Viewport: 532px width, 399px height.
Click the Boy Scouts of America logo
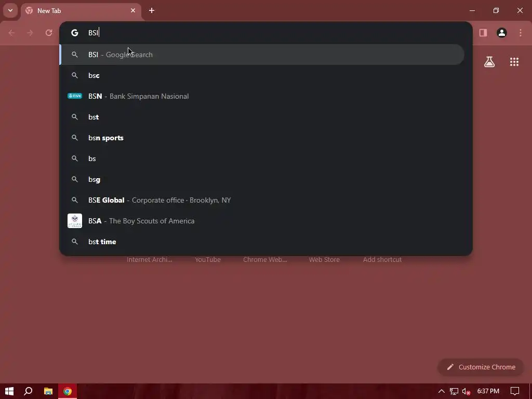tap(75, 221)
